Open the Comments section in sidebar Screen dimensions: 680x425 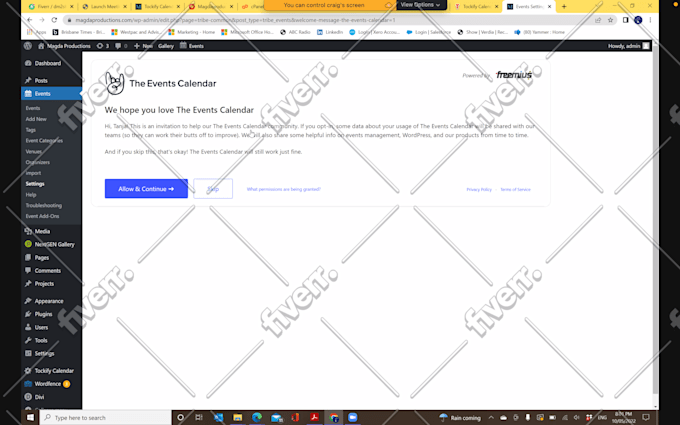[47, 271]
